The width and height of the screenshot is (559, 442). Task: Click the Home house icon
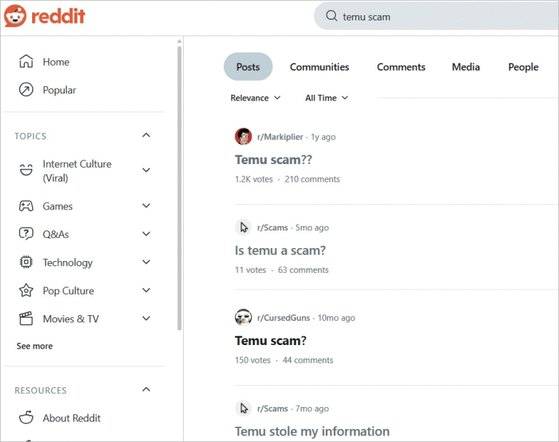tap(26, 61)
